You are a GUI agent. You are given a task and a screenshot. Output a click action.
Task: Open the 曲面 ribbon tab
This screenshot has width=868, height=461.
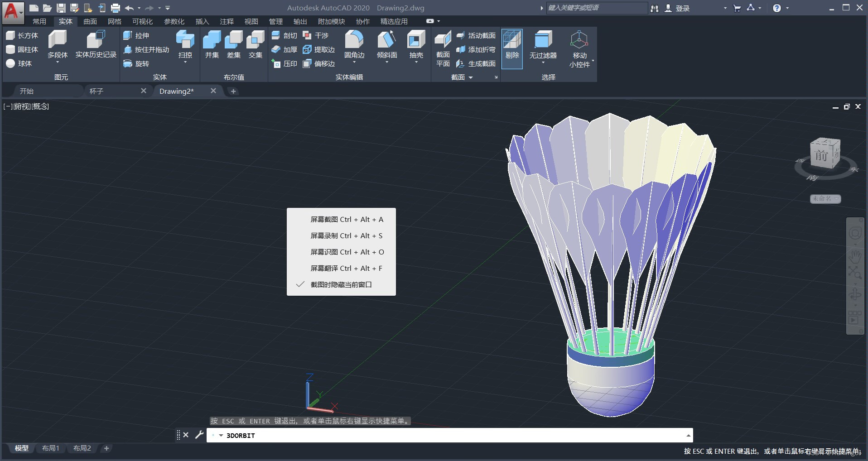pos(90,21)
